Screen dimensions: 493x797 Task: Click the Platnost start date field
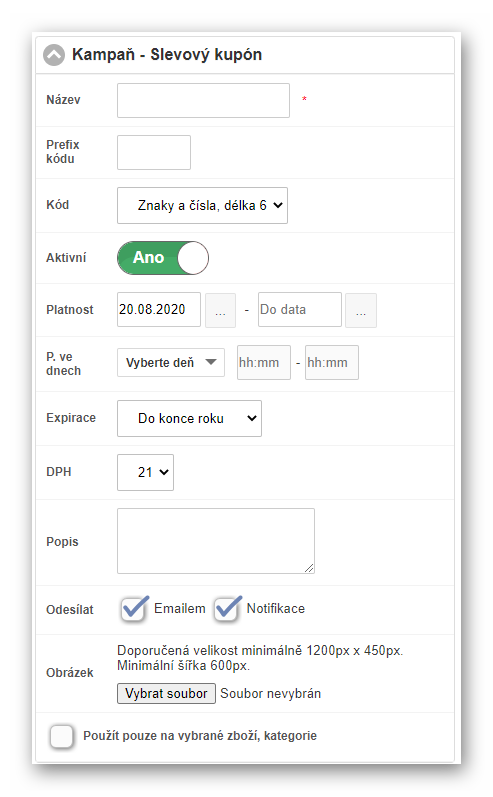pos(159,310)
